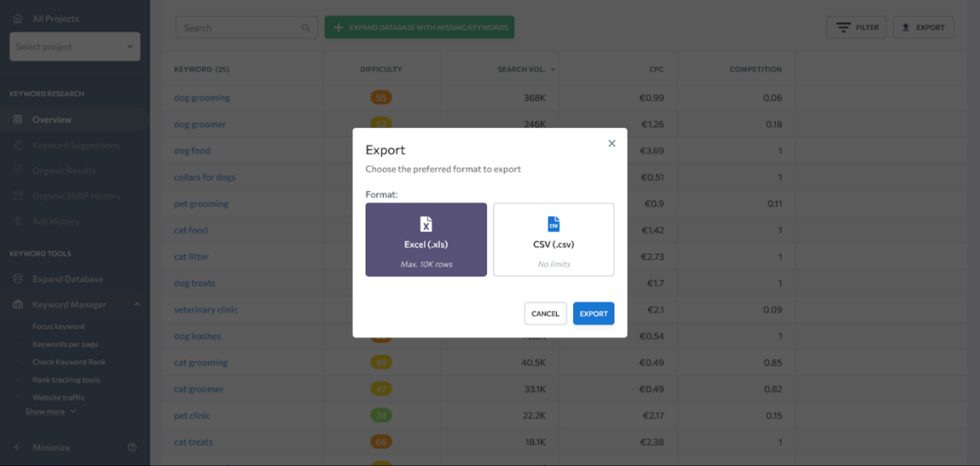Open the dog grooming keyword link
Image resolution: width=980 pixels, height=466 pixels.
point(202,98)
